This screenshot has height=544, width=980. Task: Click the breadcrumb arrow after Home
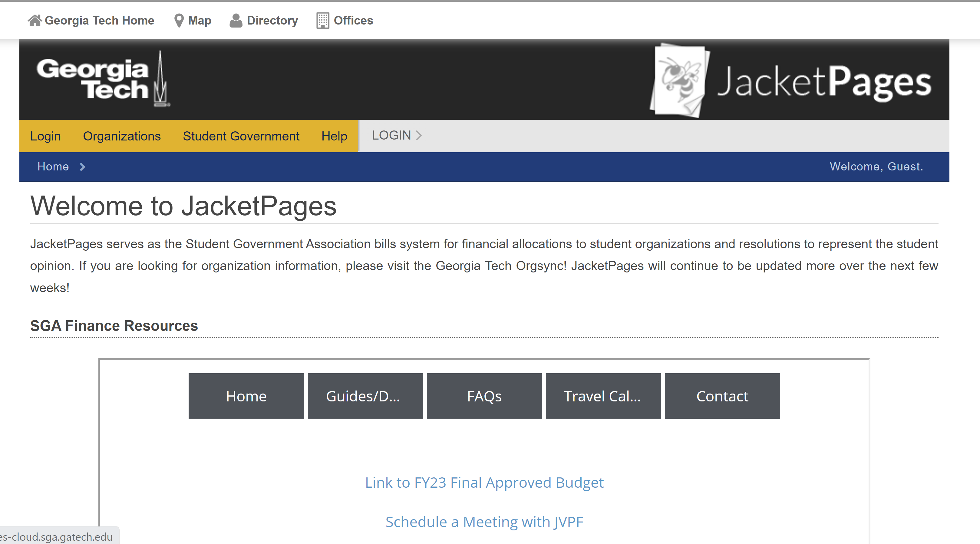point(83,166)
